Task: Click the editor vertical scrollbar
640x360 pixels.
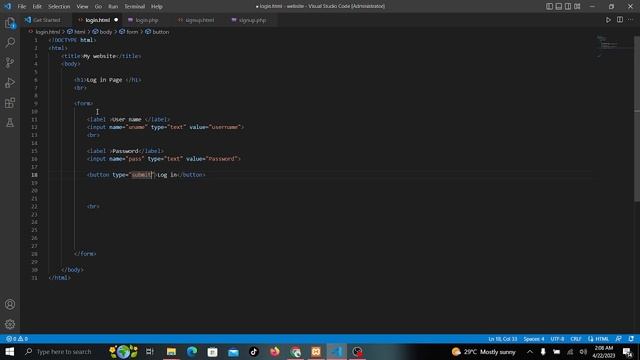Action: 637,118
